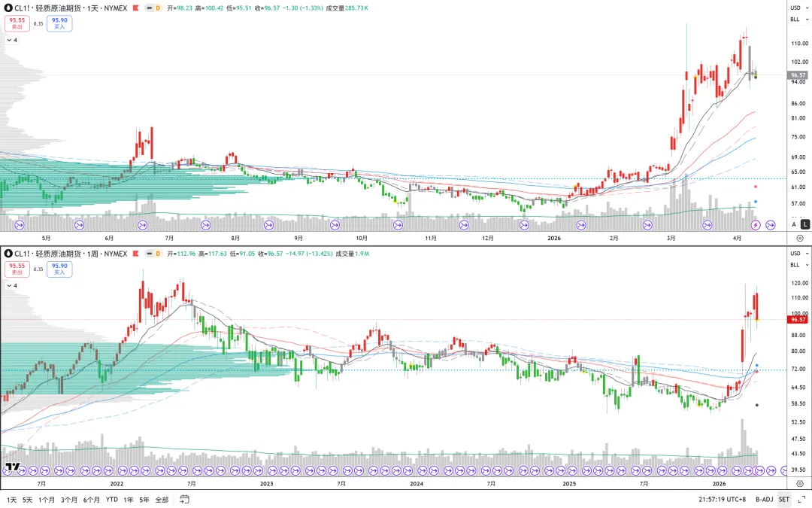The height and width of the screenshot is (508, 812).
Task: Click the first rollover marker on the daily chart before 5月
Action: pos(20,225)
